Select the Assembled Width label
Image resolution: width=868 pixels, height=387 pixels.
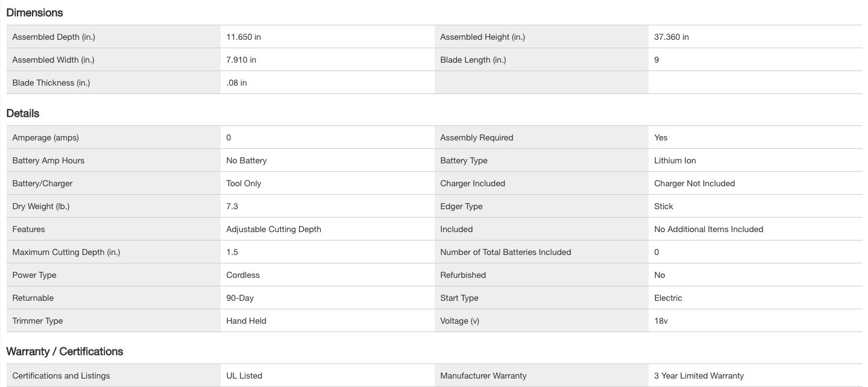pos(53,60)
